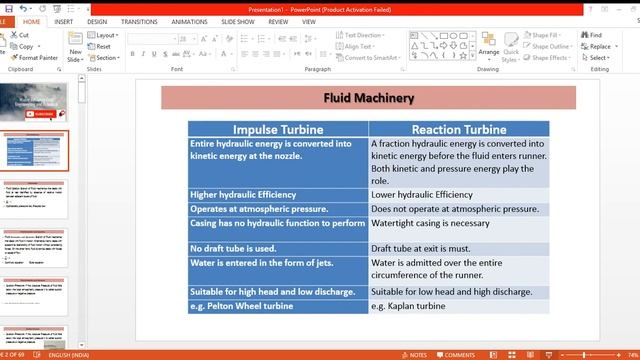Save the presentation from quick access toolbar
Screen dimensions: 640x360
[9, 9]
